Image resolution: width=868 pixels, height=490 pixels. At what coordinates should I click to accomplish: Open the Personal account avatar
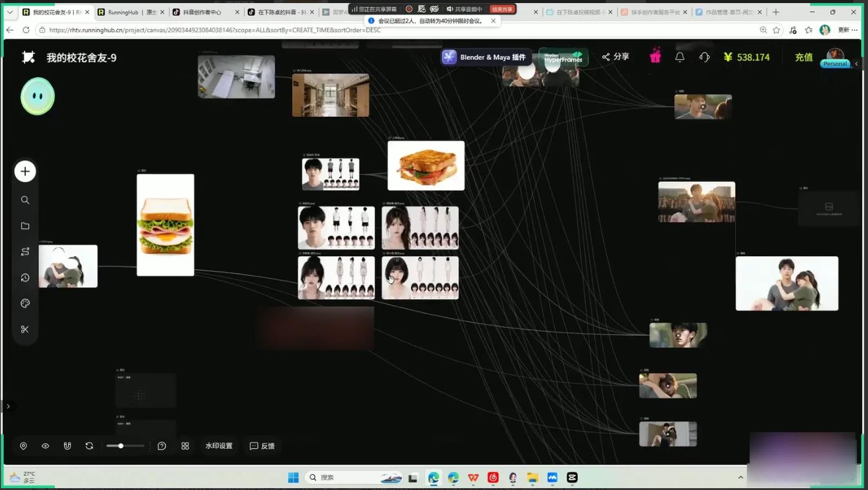pyautogui.click(x=835, y=57)
